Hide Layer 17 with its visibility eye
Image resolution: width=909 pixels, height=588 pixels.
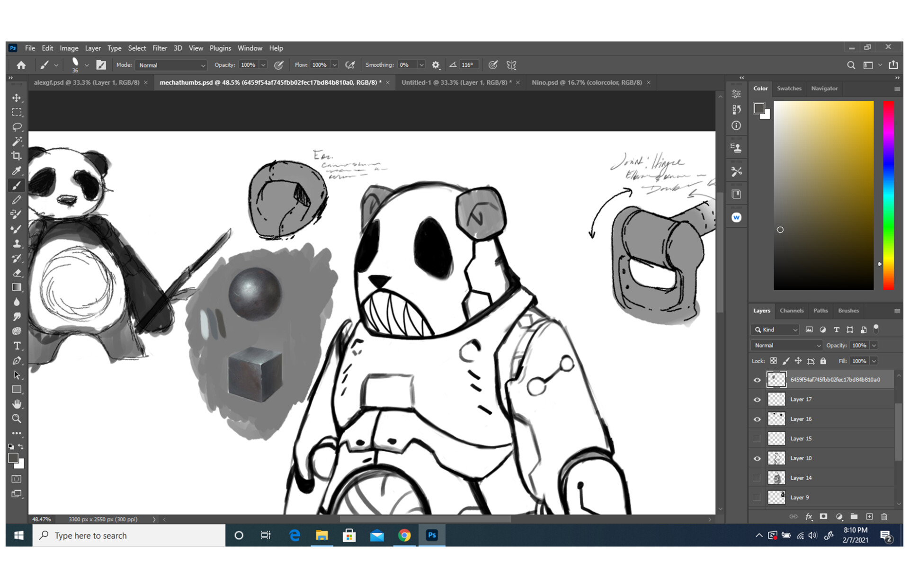[757, 399]
